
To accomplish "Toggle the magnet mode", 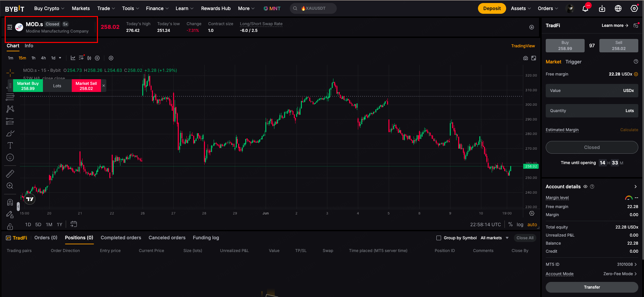I will (10, 202).
